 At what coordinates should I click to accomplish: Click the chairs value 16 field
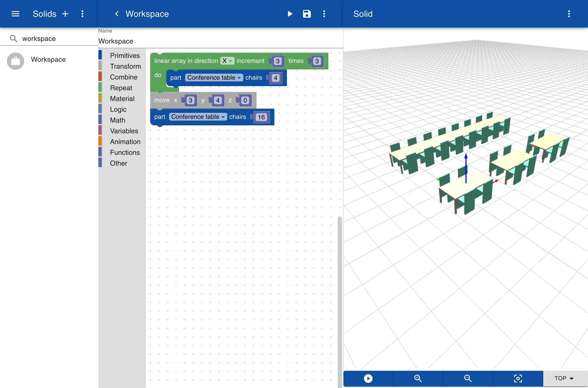pos(261,117)
